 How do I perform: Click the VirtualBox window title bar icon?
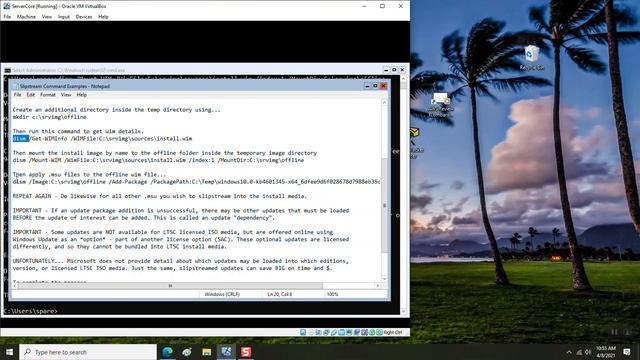coord(6,6)
